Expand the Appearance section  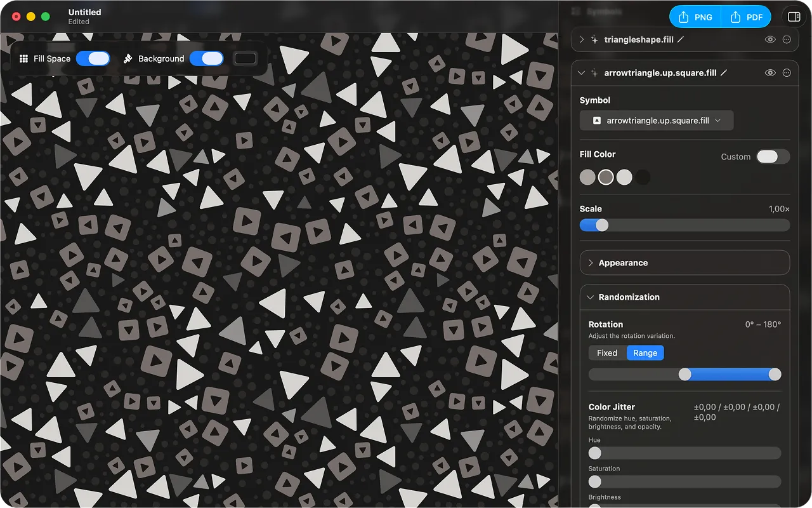coord(684,262)
